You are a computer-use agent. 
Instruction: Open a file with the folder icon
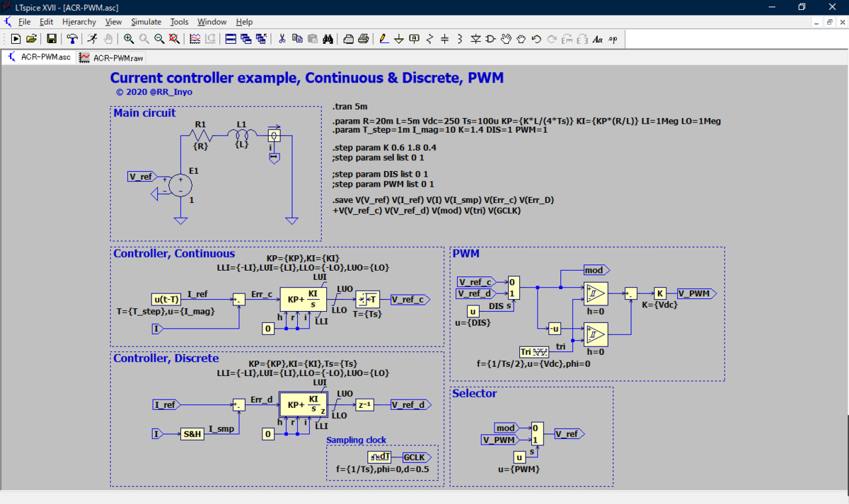[32, 39]
